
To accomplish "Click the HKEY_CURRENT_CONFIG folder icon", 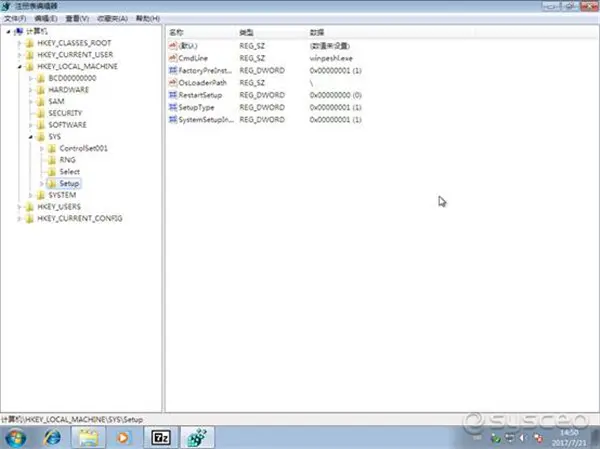I will (29, 219).
